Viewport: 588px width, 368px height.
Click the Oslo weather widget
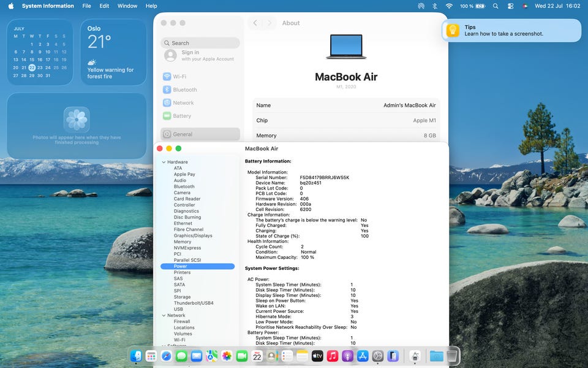(x=113, y=52)
